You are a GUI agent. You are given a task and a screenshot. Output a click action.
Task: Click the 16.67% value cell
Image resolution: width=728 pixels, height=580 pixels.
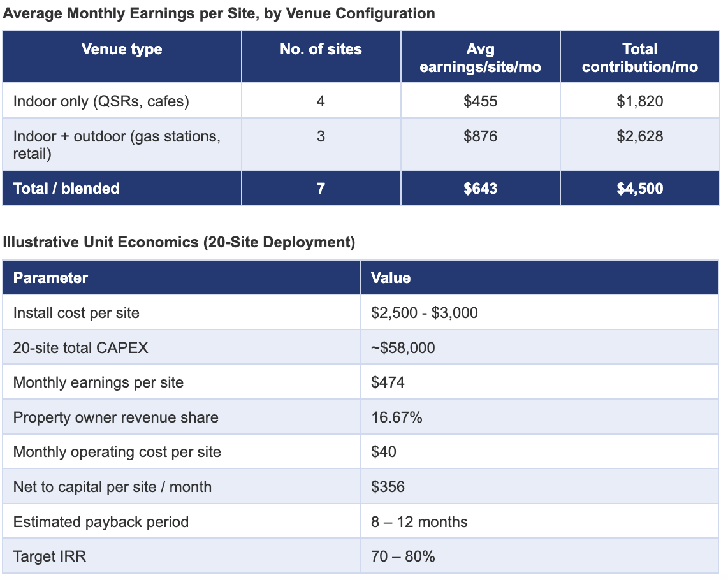[x=539, y=417]
